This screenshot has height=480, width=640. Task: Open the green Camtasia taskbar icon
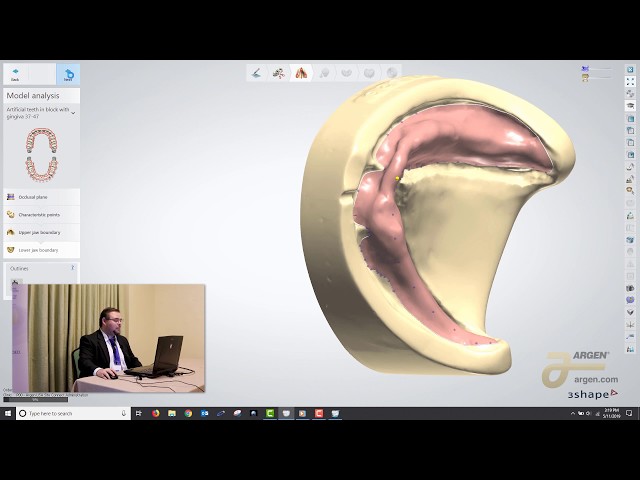coord(270,413)
